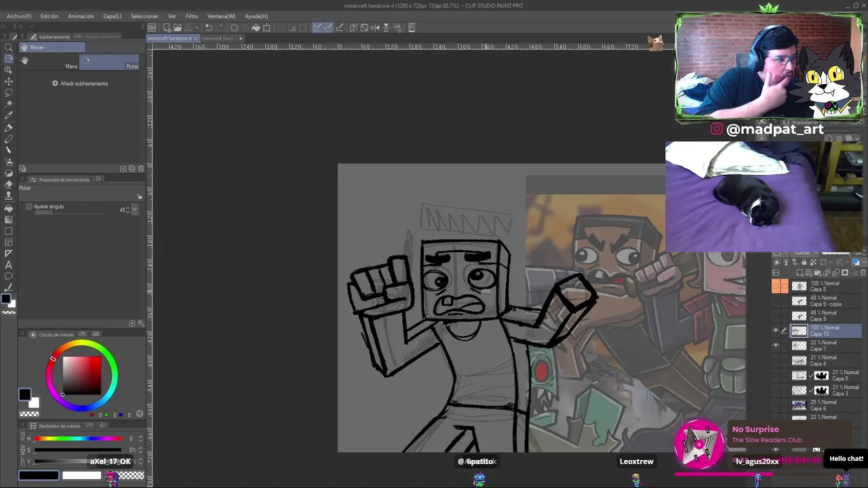The width and height of the screenshot is (868, 488).
Task: Enable the Ajustar ángulo checkbox
Action: 28,207
